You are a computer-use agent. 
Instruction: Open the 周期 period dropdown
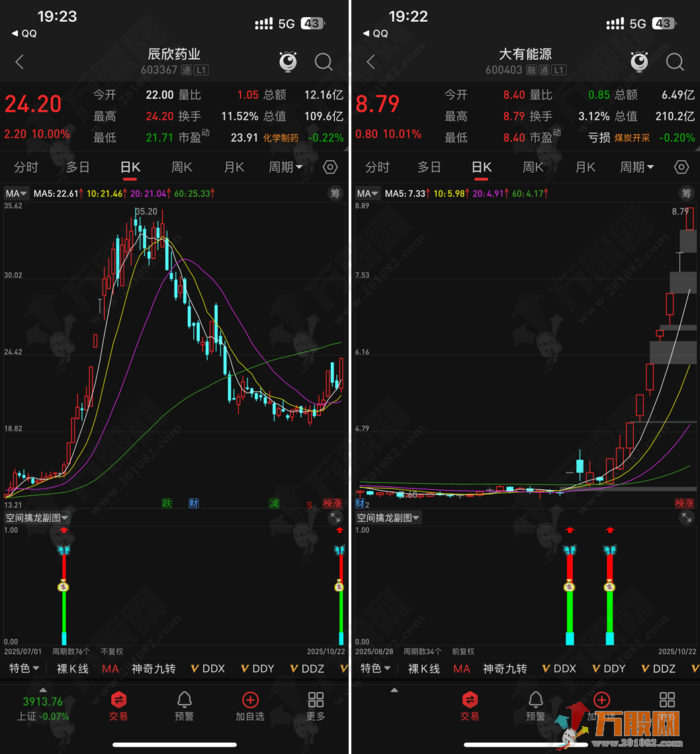click(286, 167)
